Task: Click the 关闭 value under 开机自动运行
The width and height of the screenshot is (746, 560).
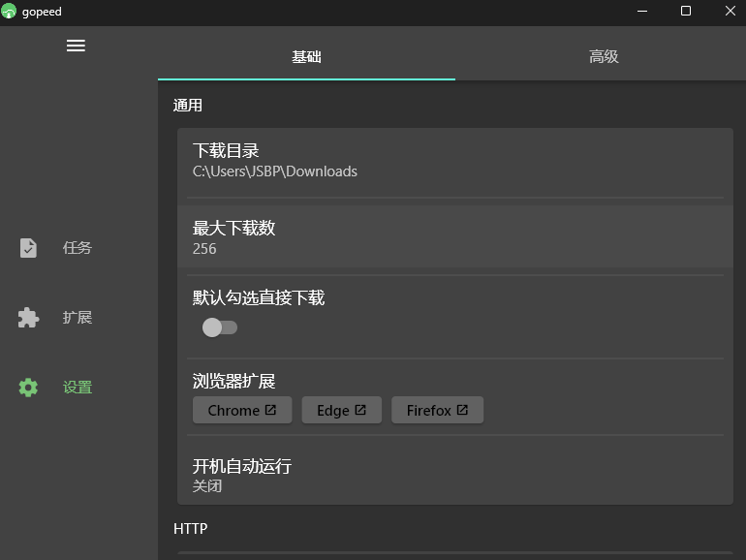Action: click(x=207, y=486)
